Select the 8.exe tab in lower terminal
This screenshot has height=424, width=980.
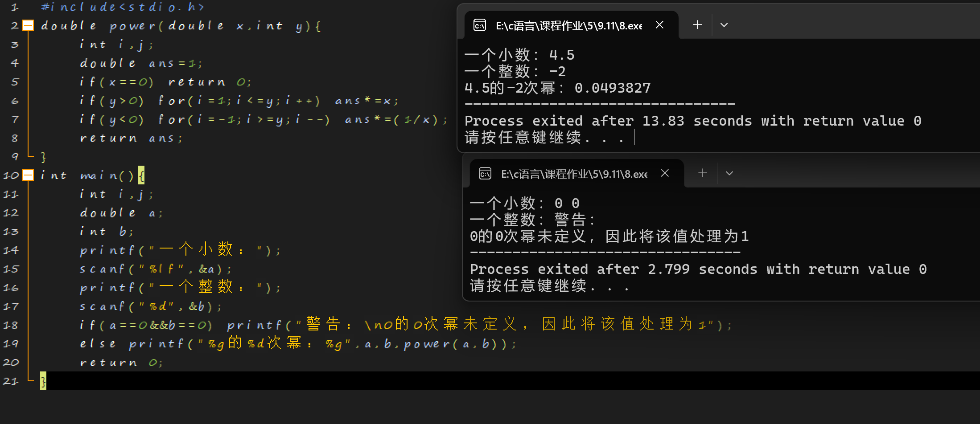577,173
